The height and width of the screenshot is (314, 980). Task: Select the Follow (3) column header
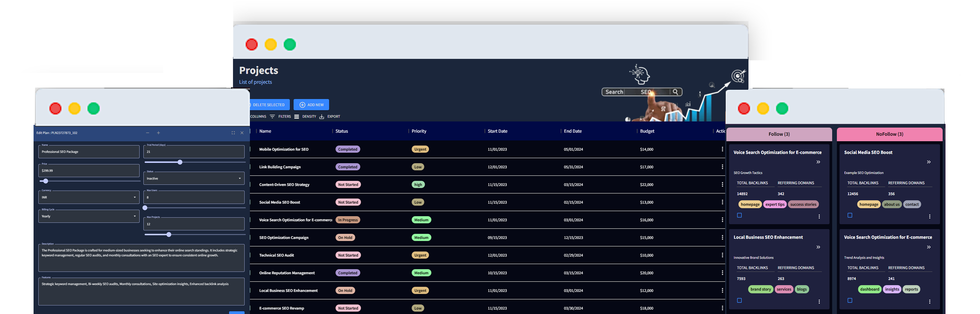[x=779, y=134]
